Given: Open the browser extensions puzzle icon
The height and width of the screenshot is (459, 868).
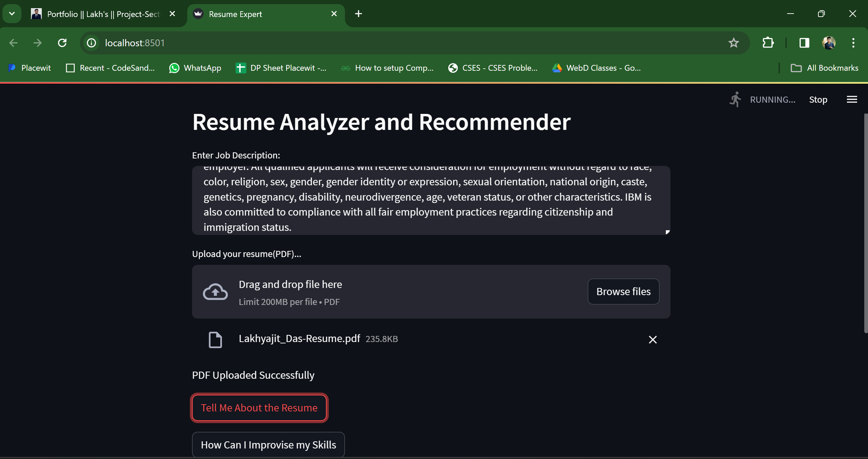Looking at the screenshot, I should (768, 43).
